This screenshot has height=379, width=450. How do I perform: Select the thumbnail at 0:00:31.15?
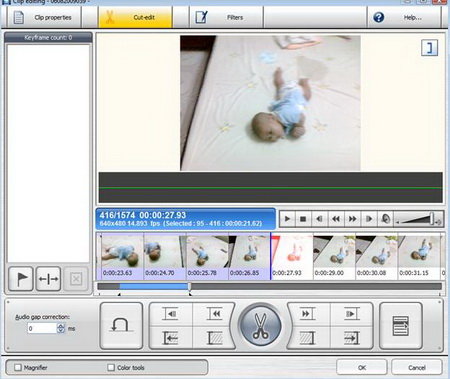(x=419, y=256)
